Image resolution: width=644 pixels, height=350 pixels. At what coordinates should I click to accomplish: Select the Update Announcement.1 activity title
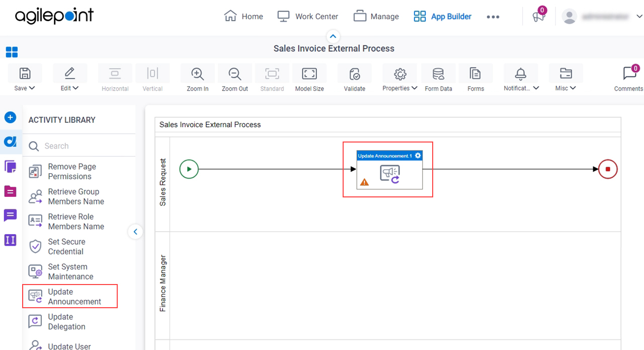point(385,156)
